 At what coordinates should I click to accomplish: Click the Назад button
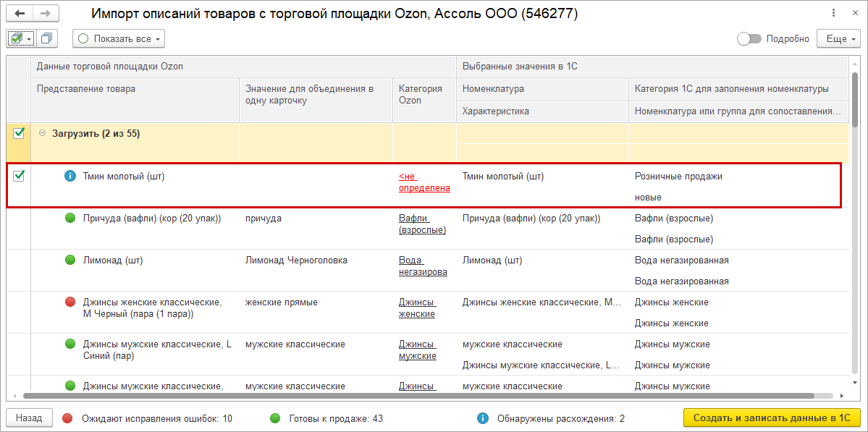29,418
